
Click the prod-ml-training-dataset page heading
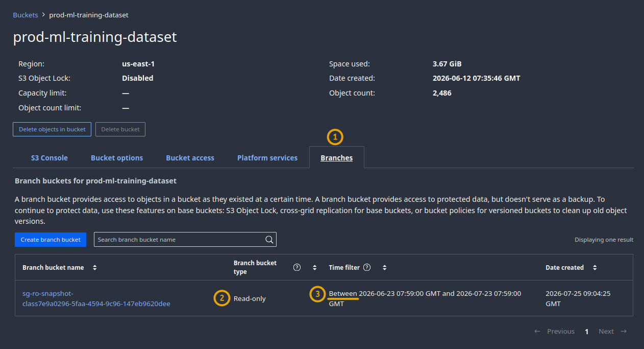[95, 37]
